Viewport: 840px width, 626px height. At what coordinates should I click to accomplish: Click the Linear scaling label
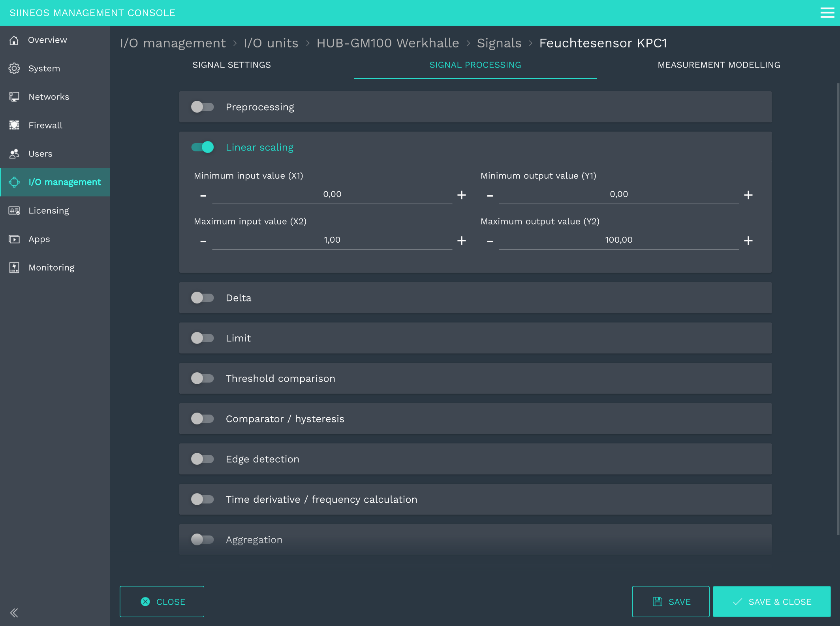coord(259,147)
